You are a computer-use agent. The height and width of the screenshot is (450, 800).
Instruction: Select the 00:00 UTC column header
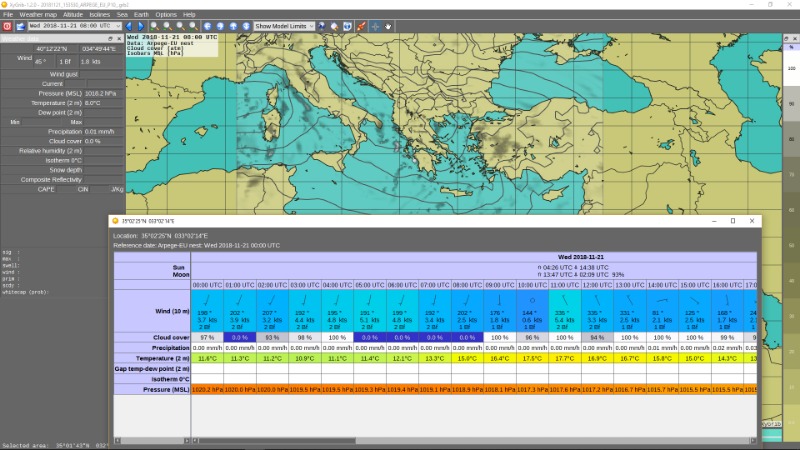[x=207, y=285]
